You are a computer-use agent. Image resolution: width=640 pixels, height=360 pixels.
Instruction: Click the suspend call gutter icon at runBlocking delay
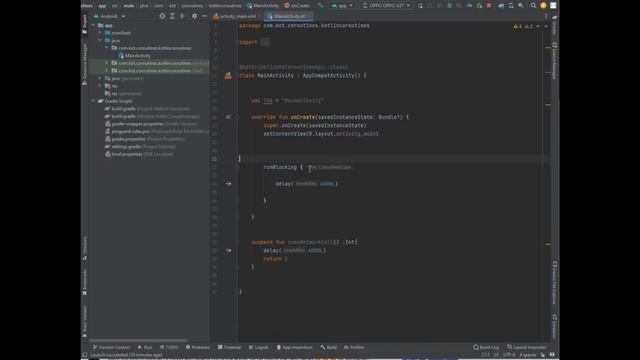pos(228,184)
